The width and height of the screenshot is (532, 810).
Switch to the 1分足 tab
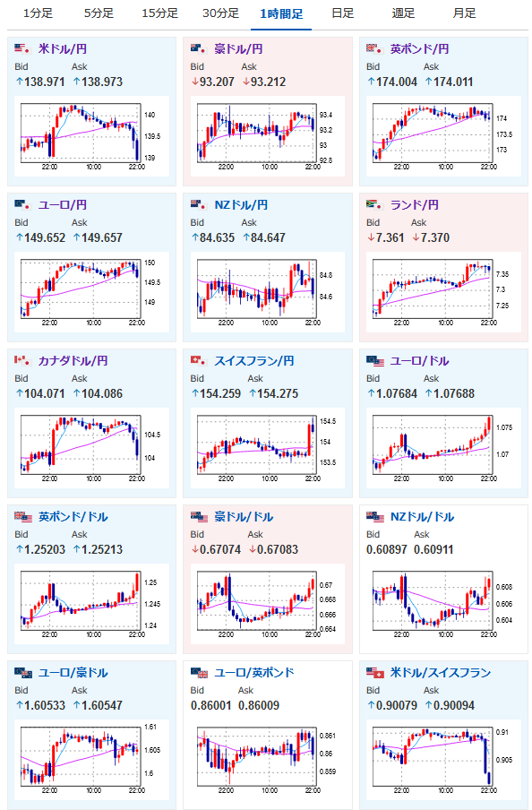coord(38,13)
